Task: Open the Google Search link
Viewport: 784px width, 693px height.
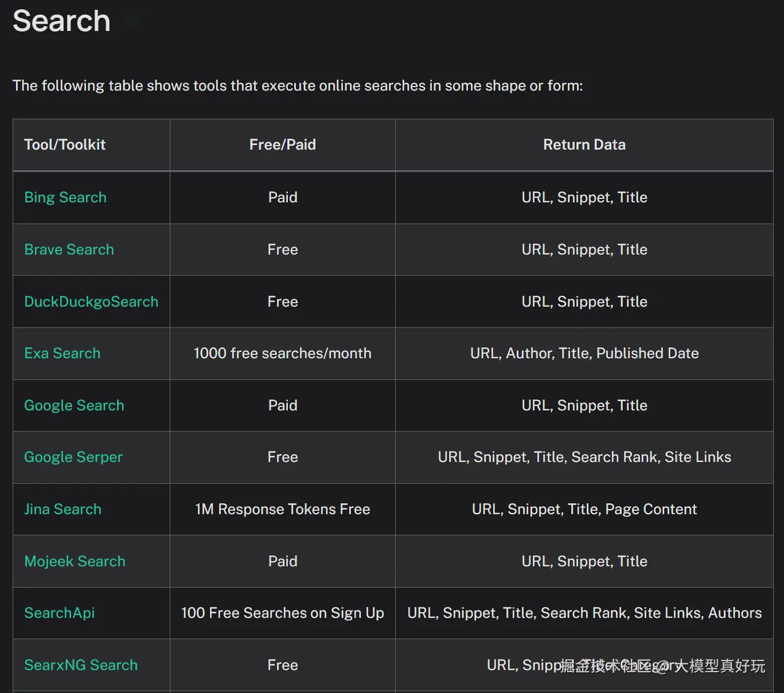Action: (x=73, y=405)
